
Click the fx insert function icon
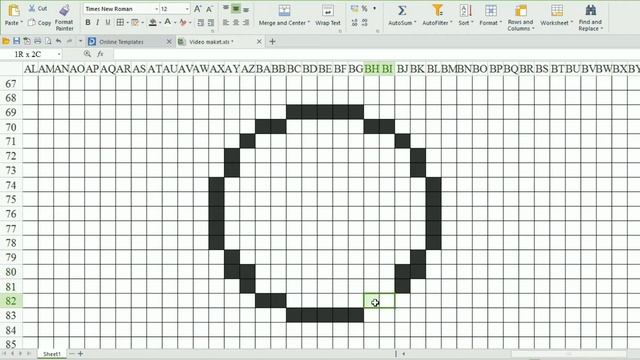(100, 54)
